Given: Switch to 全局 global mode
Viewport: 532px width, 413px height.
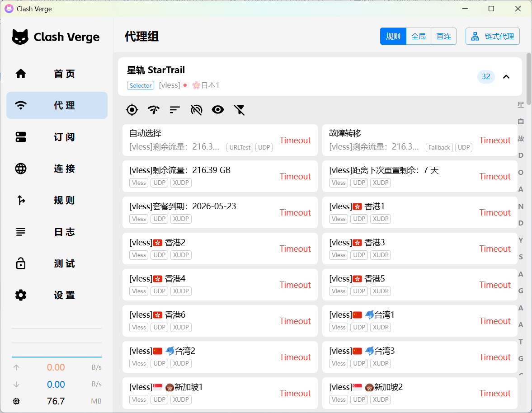Looking at the screenshot, I should (419, 37).
